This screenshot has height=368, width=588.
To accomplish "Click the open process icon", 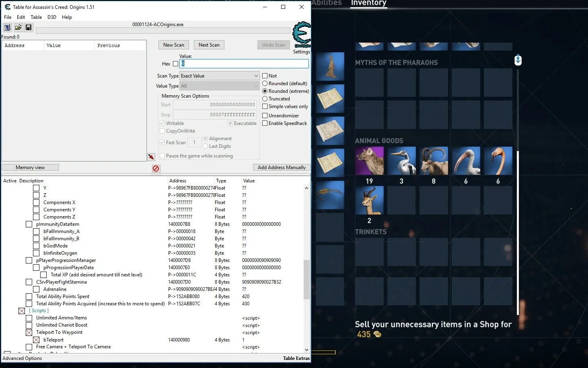I will (x=7, y=27).
